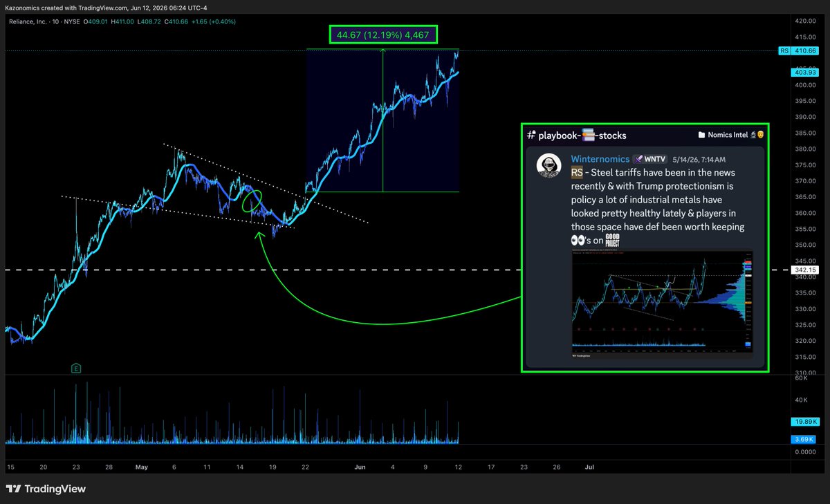The height and width of the screenshot is (504, 830).
Task: Open the Winternomics username link
Action: pyautogui.click(x=600, y=159)
